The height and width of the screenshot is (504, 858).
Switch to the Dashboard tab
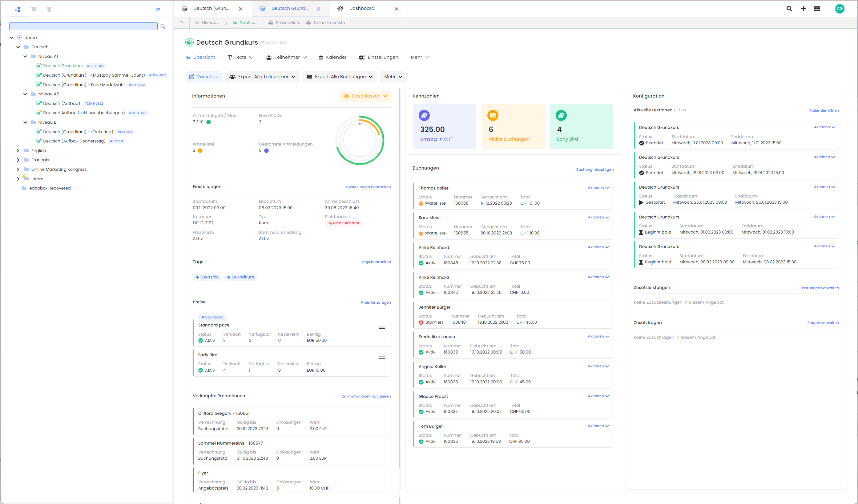[x=362, y=8]
